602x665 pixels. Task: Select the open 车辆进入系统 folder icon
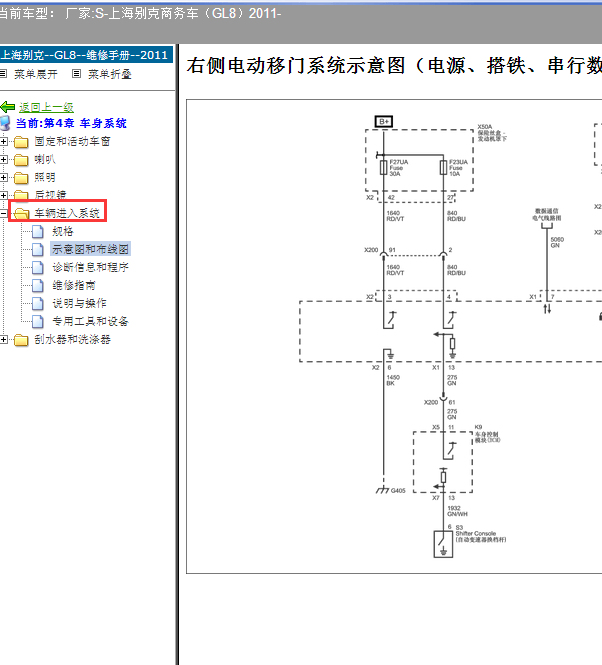[x=21, y=213]
